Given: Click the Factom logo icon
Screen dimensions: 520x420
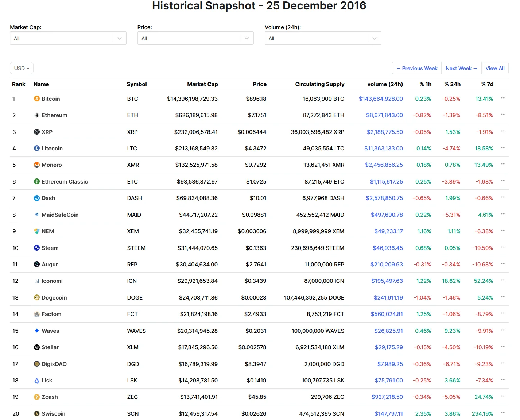Looking at the screenshot, I should click(37, 314).
